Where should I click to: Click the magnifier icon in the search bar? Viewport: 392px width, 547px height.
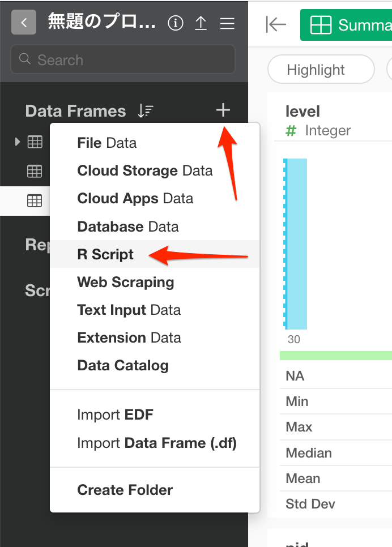coord(24,59)
